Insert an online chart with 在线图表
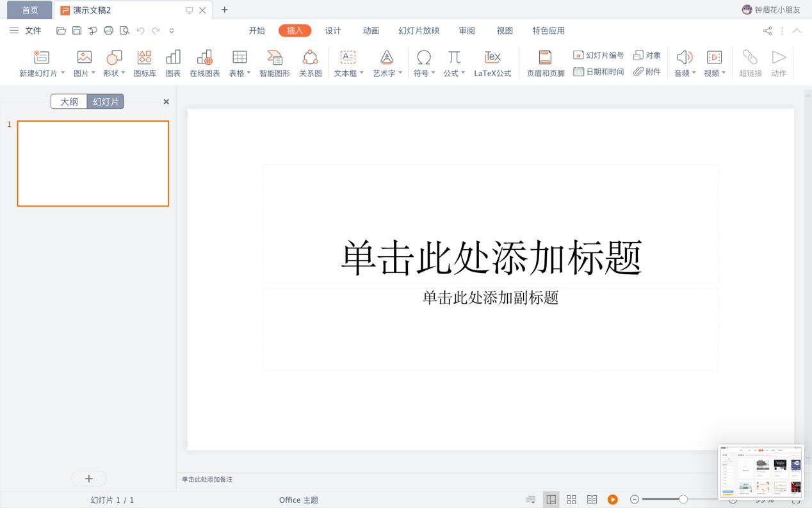The image size is (812, 508). [205, 62]
